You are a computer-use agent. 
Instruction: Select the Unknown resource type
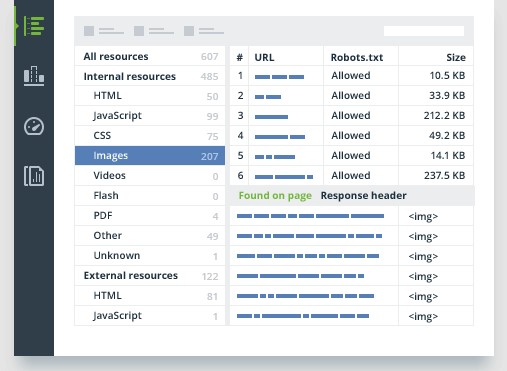[x=150, y=256]
